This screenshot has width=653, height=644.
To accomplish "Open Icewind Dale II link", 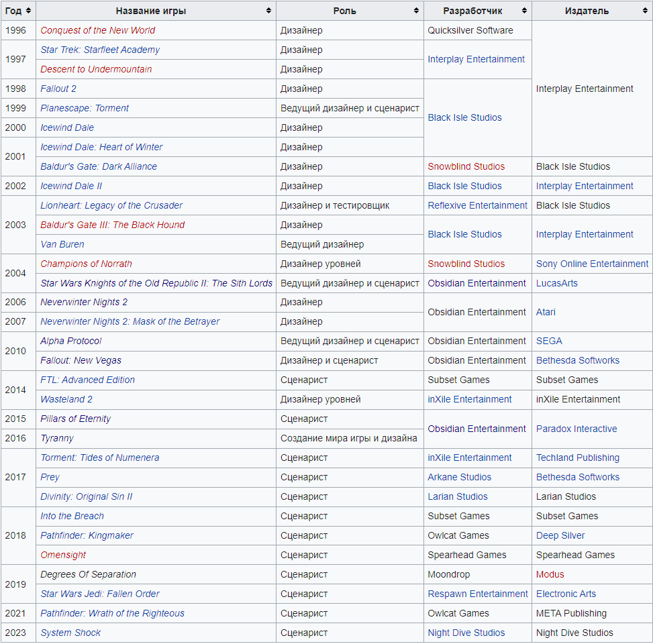I will 71,186.
